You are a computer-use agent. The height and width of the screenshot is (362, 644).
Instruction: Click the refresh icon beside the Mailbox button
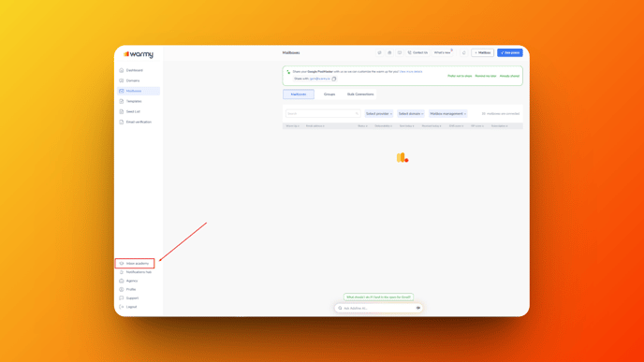pos(463,52)
